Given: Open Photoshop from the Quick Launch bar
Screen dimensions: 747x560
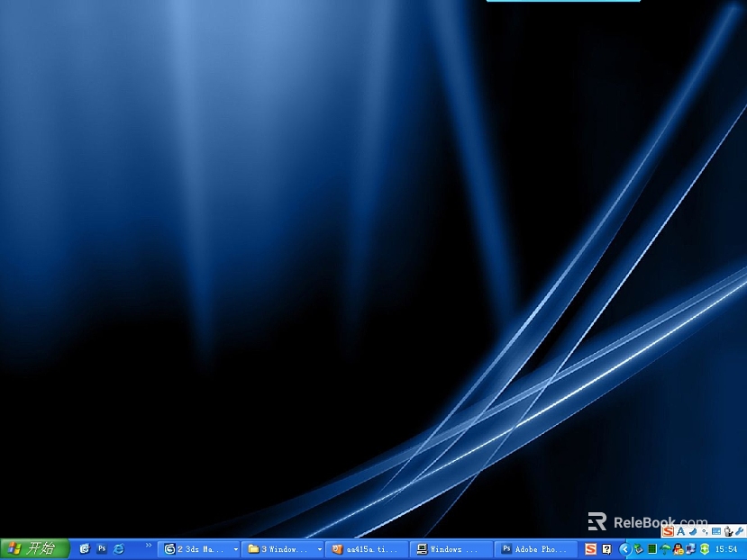Looking at the screenshot, I should tap(102, 548).
